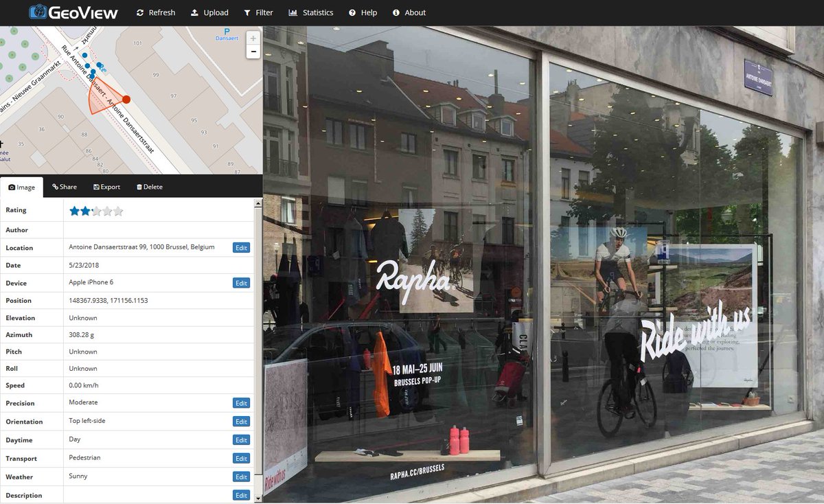
Task: Set rating to four stars
Action: click(107, 211)
